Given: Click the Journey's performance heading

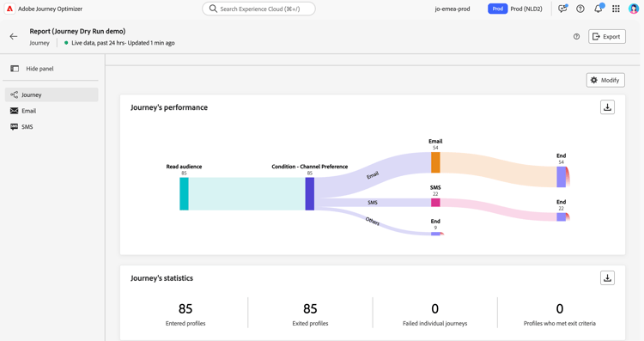Looking at the screenshot, I should click(169, 107).
